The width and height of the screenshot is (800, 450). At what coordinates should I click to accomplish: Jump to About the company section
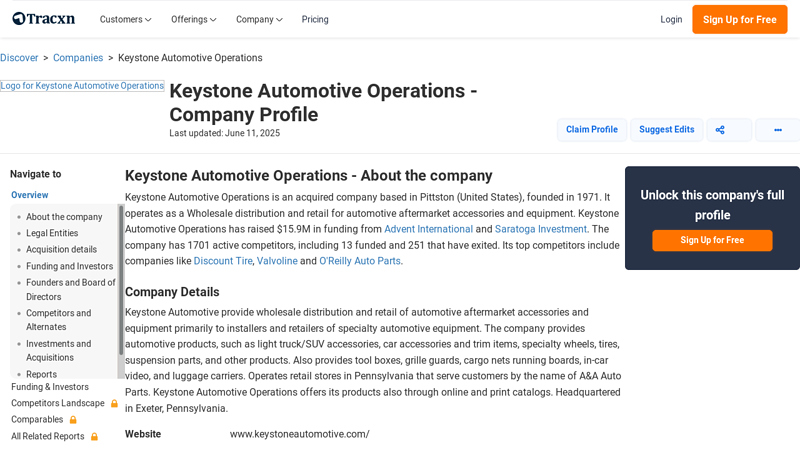64,217
